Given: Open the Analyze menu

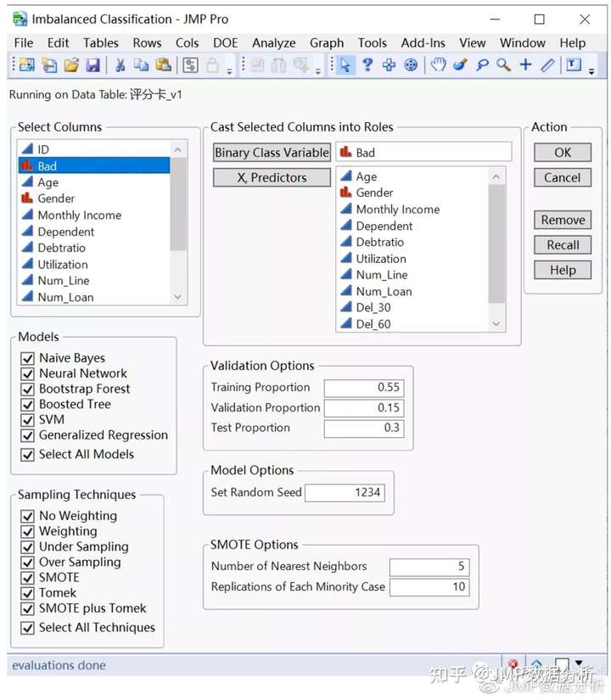Looking at the screenshot, I should point(273,42).
